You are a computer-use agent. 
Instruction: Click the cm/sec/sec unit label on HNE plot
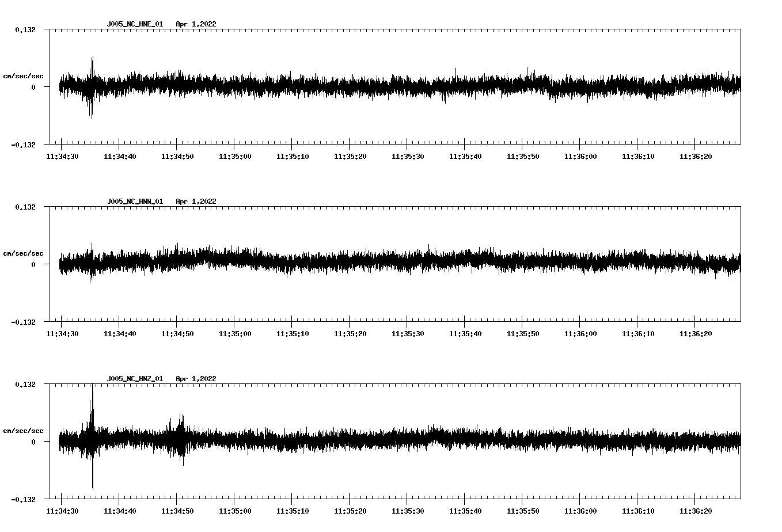[x=23, y=76]
